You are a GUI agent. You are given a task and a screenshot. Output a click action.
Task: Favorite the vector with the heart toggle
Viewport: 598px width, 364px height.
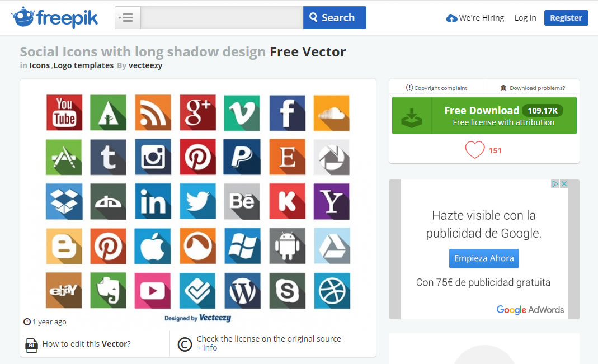[475, 150]
